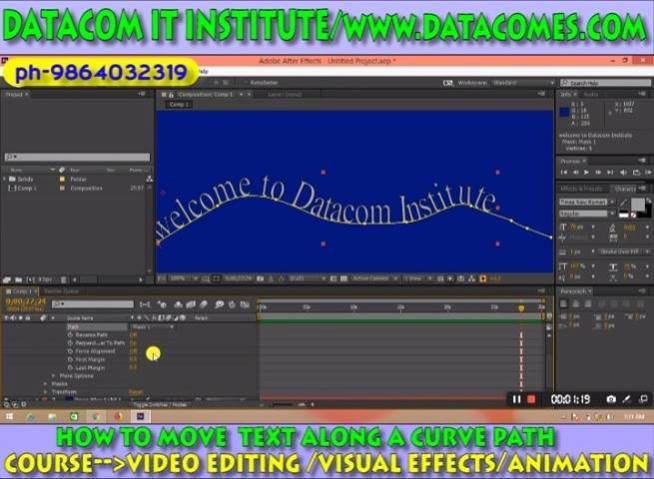Open comp flowchart from viewer bottom bar
This screenshot has height=479, width=654.
click(472, 278)
